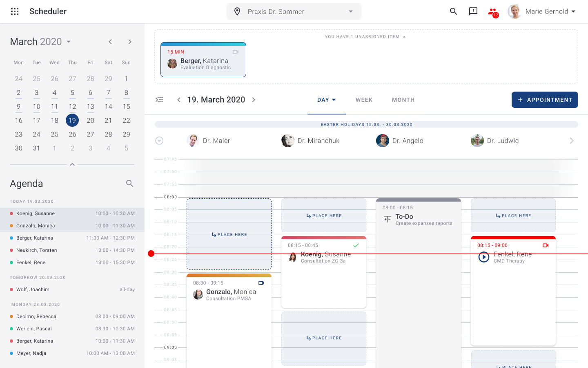Screen dimensions: 588x368
Task: Switch to the WEEK view tab
Action: [364, 100]
